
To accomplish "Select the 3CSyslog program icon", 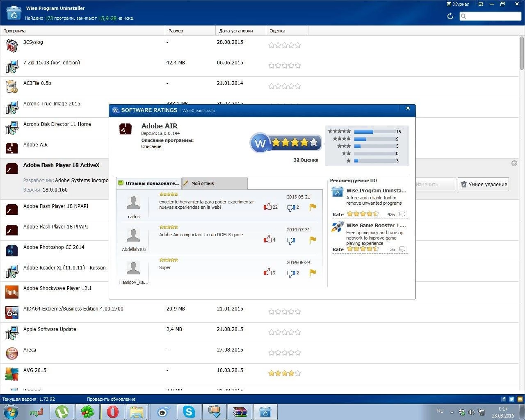I will click(12, 46).
